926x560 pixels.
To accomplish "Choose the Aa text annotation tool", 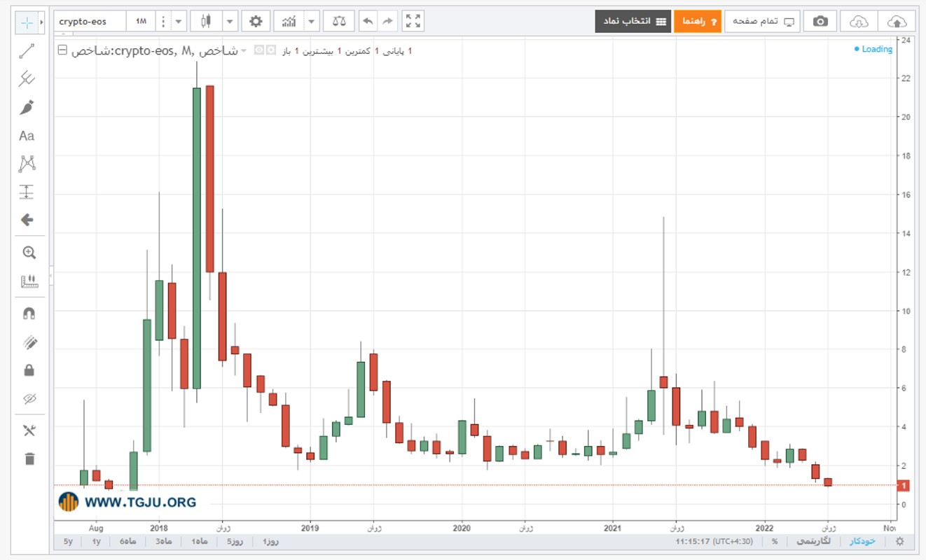I will click(x=27, y=136).
